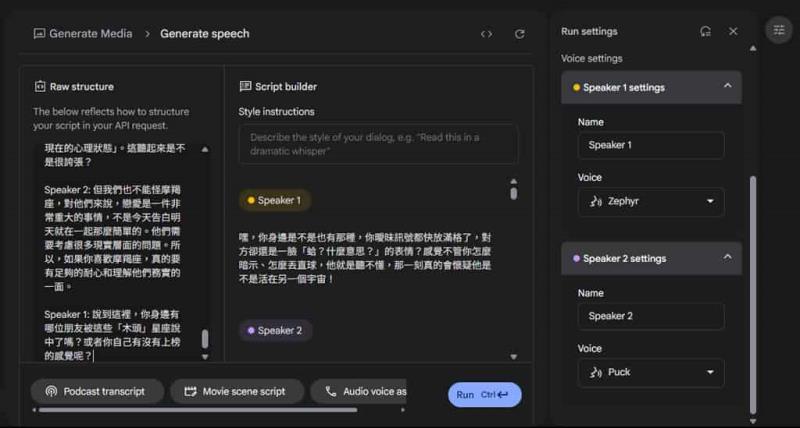Image resolution: width=800 pixels, height=428 pixels.
Task: Click the podcast broadcast icon
Action: tap(51, 392)
